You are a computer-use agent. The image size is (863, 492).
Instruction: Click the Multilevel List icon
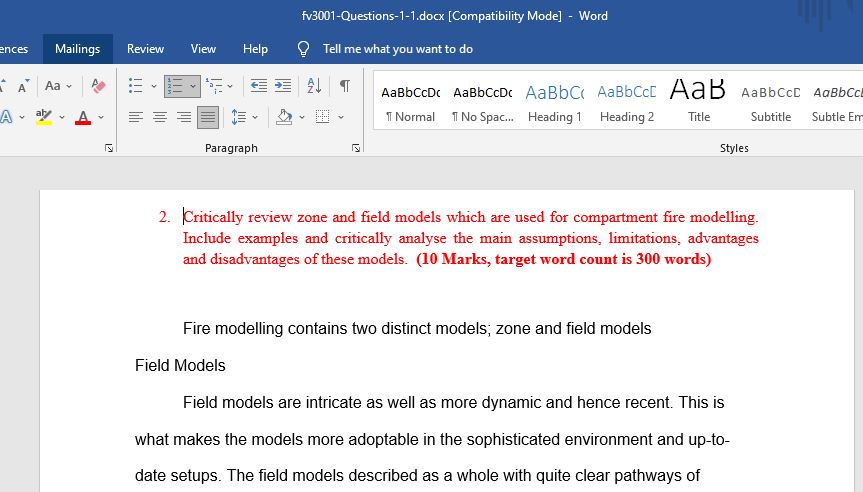pyautogui.click(x=214, y=86)
